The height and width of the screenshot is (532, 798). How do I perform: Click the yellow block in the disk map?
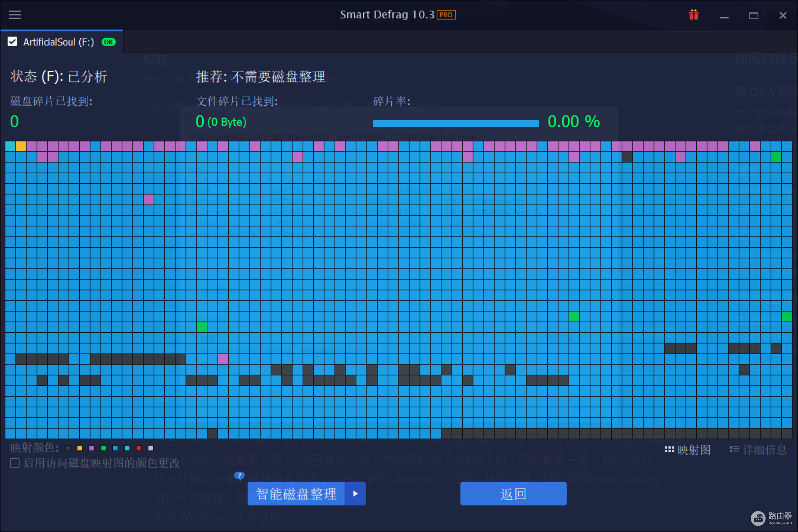tap(21, 146)
